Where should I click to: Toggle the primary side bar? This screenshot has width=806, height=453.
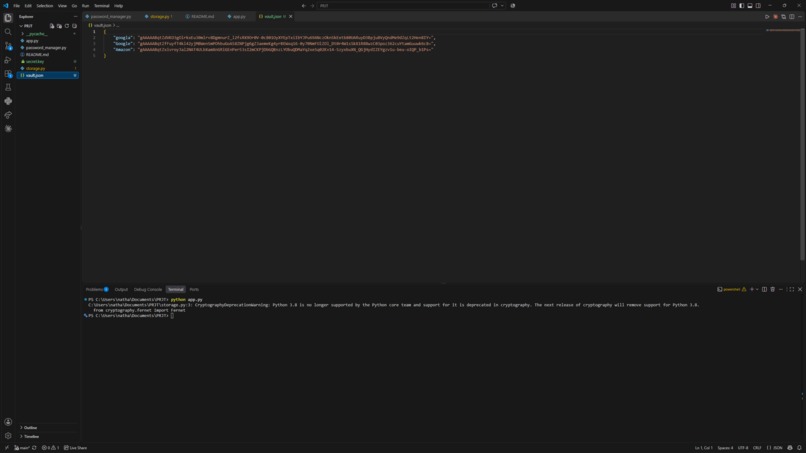[741, 6]
